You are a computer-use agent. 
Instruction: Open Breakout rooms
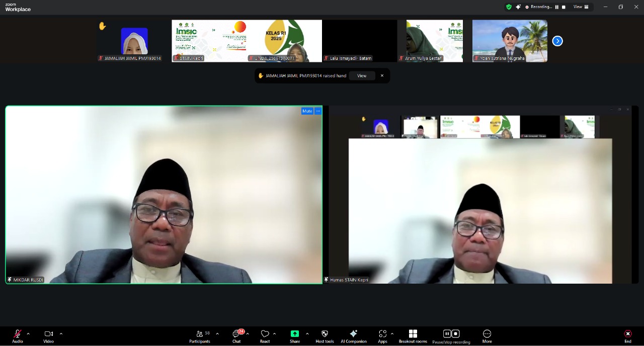tap(413, 334)
